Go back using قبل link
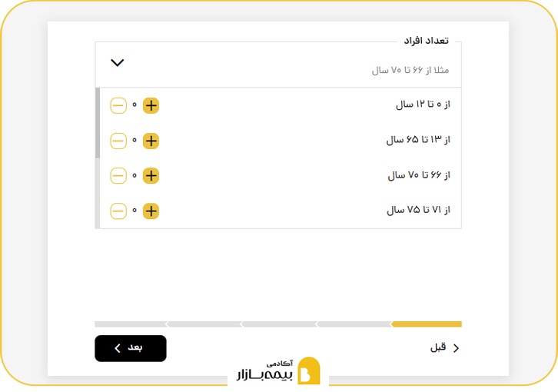The image size is (558, 392). 438,347
